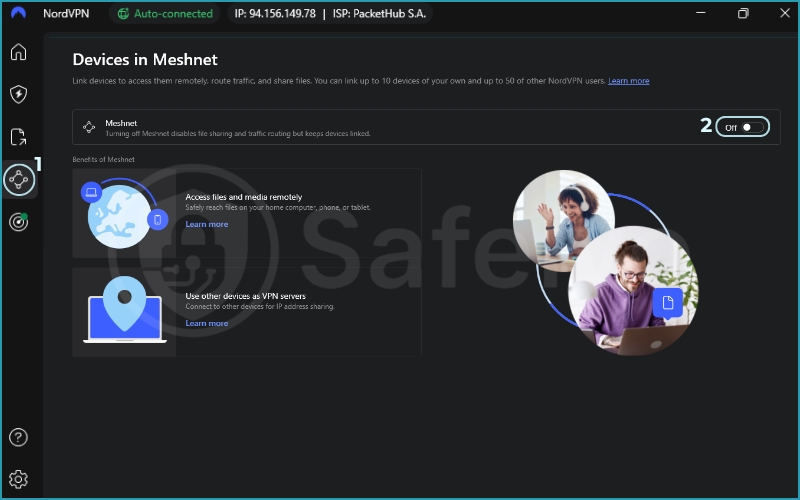Open Threat Protection shield icon
This screenshot has height=500, width=800.
[x=19, y=94]
